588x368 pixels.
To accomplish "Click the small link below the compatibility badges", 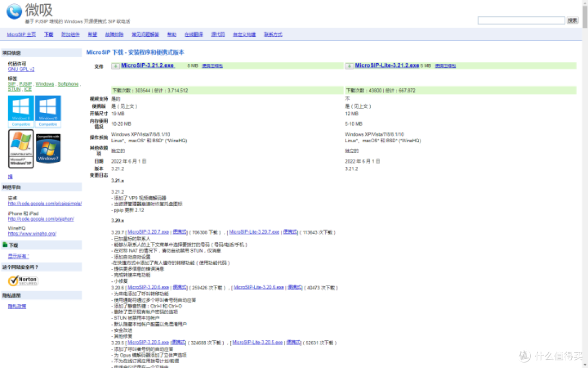I will coord(10,177).
